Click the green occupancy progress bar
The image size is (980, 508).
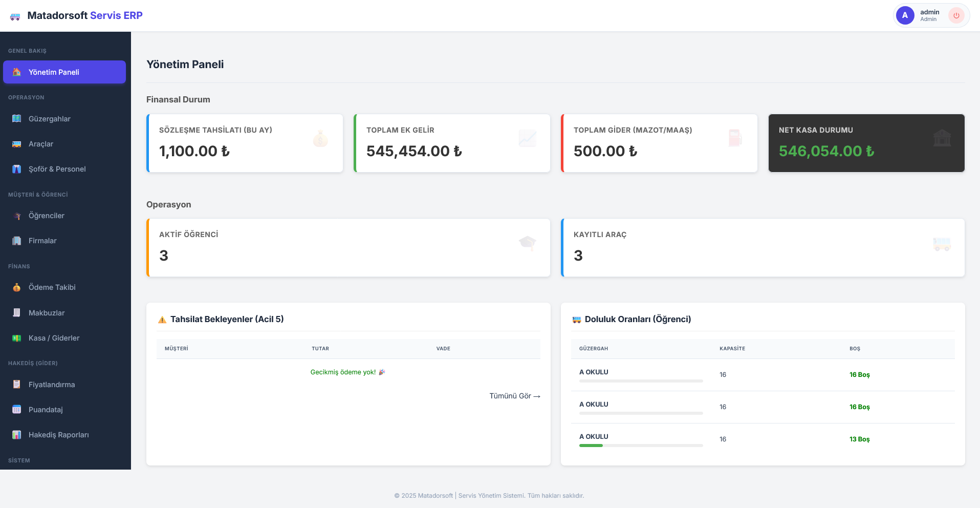click(x=591, y=446)
